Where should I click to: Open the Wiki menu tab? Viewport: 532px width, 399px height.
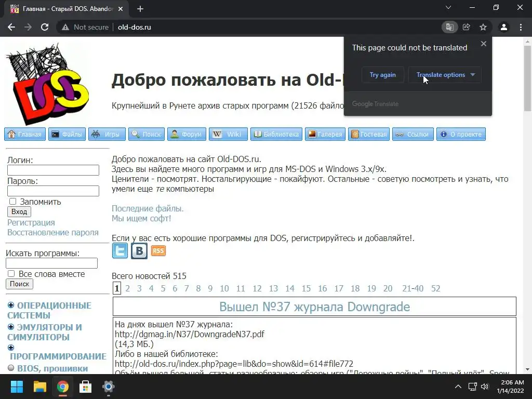pyautogui.click(x=229, y=134)
